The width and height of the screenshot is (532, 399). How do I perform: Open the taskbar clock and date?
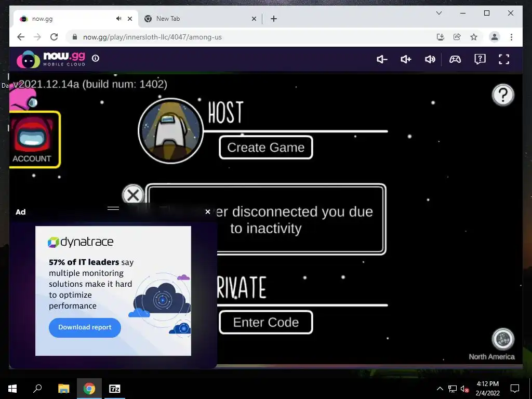click(x=487, y=389)
